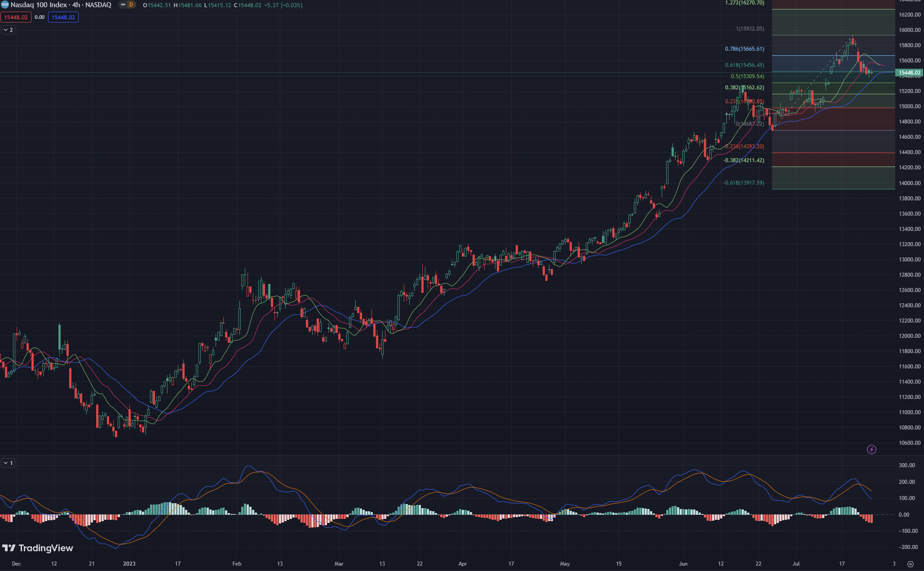Open the chart settings gear icon

[911, 564]
